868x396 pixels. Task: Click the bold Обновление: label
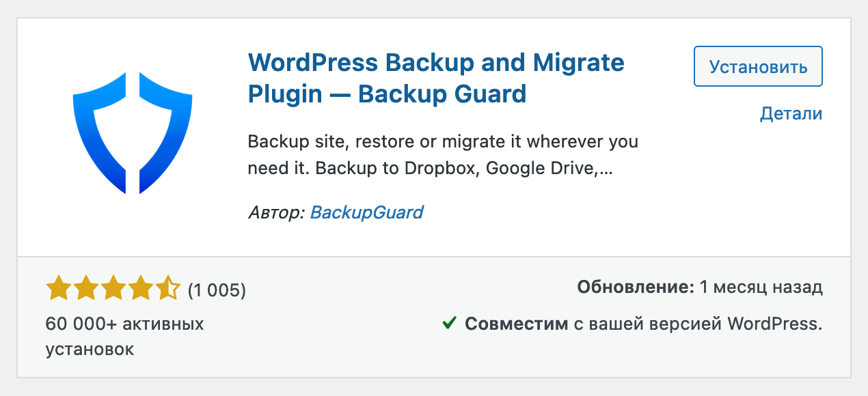[636, 287]
